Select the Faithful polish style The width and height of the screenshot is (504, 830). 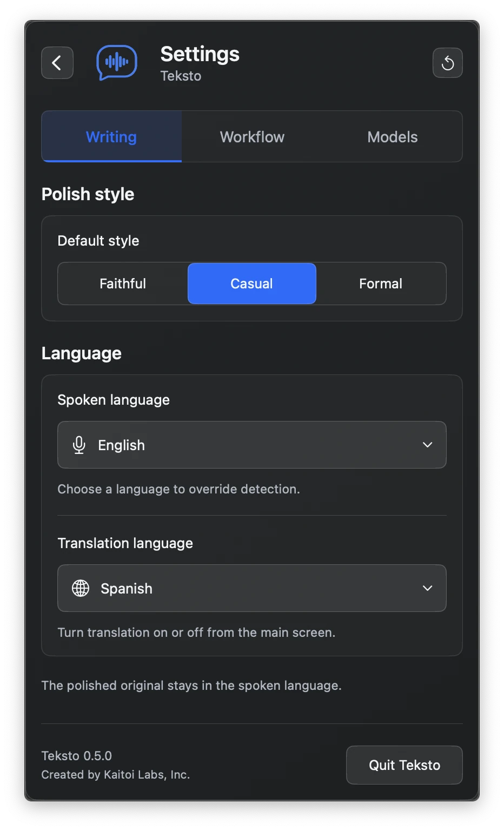(x=123, y=284)
